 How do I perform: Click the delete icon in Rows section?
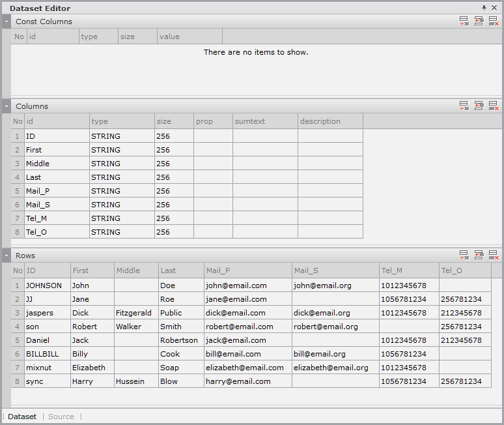494,255
